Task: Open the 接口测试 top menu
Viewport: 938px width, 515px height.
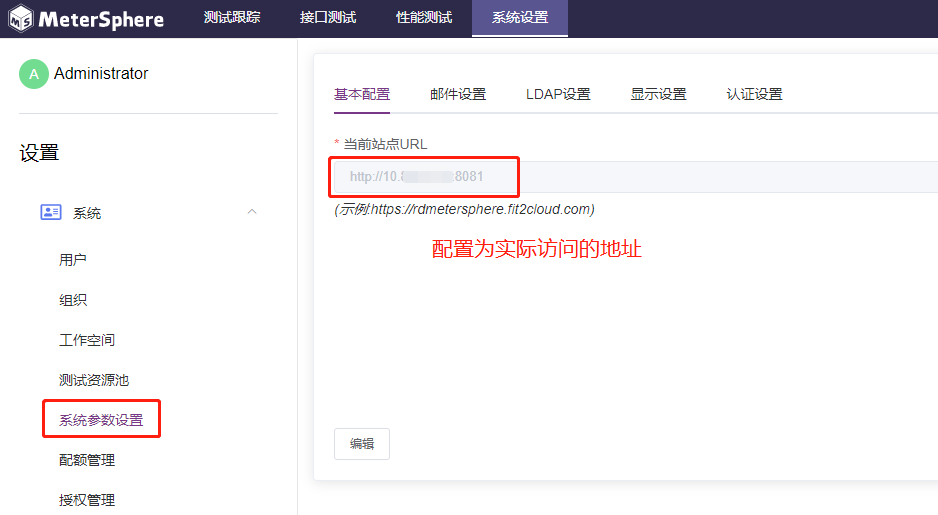Action: coord(328,18)
